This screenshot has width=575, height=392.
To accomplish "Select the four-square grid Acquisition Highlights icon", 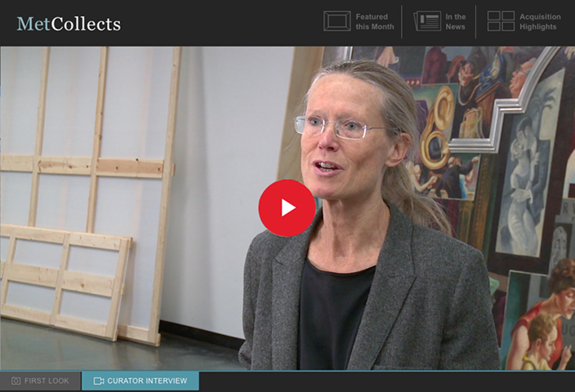I will pos(501,21).
